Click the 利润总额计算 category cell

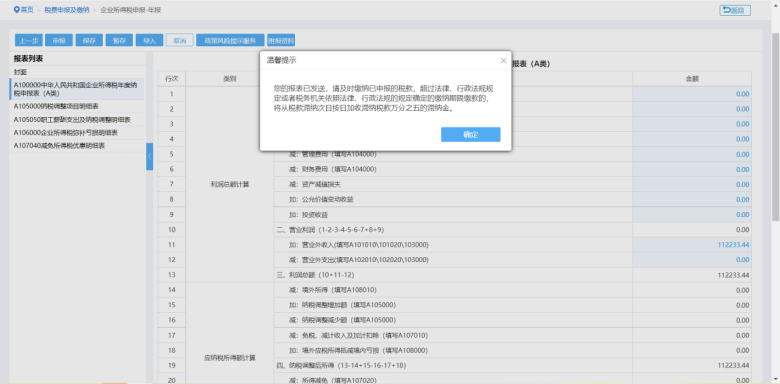point(229,185)
